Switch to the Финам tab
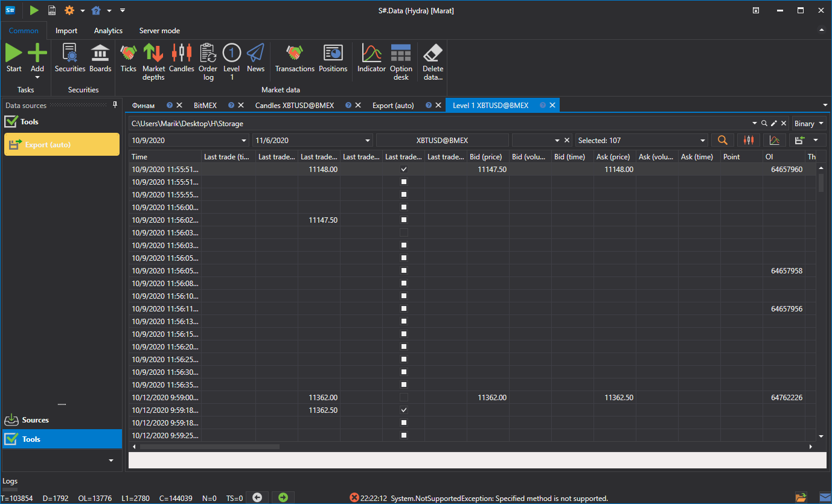Viewport: 832px width, 504px height. [143, 105]
